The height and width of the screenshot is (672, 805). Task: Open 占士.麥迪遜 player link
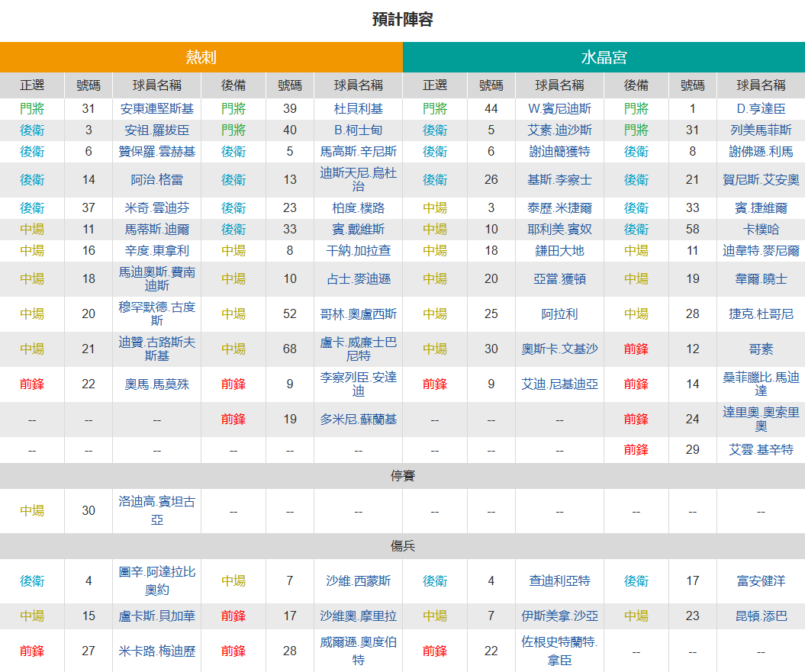359,278
